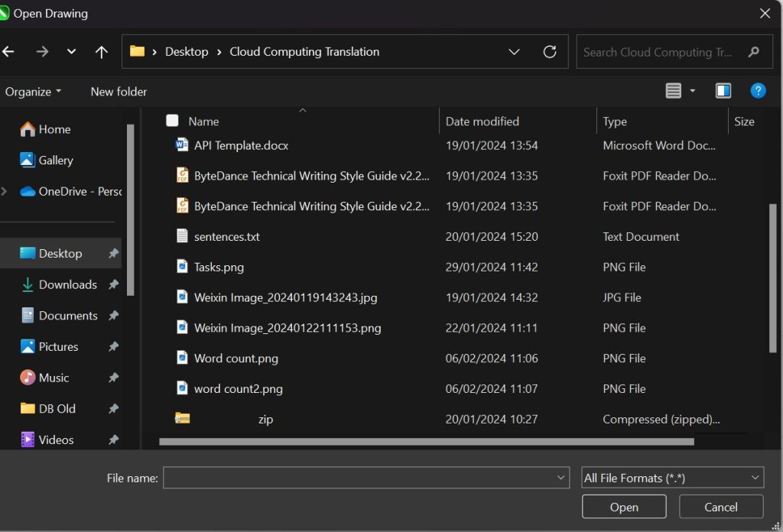This screenshot has height=532, width=783.
Task: Click the text file icon of sentences.txt
Action: [x=182, y=236]
